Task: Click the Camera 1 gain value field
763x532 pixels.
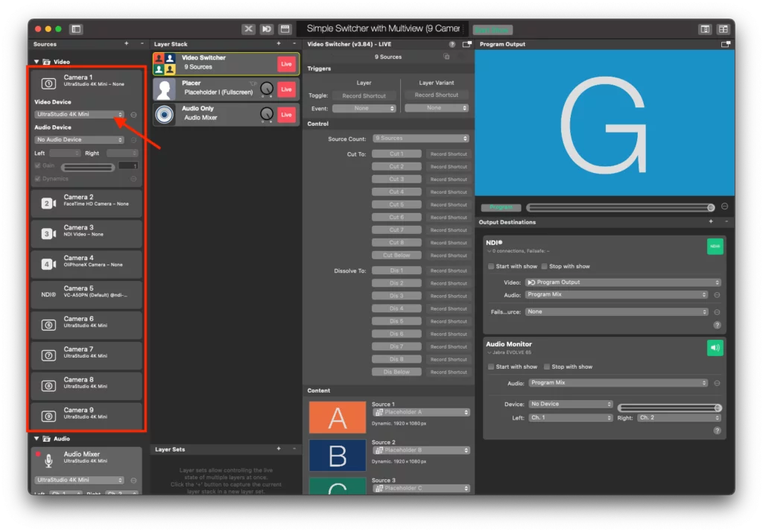Action: [x=128, y=166]
